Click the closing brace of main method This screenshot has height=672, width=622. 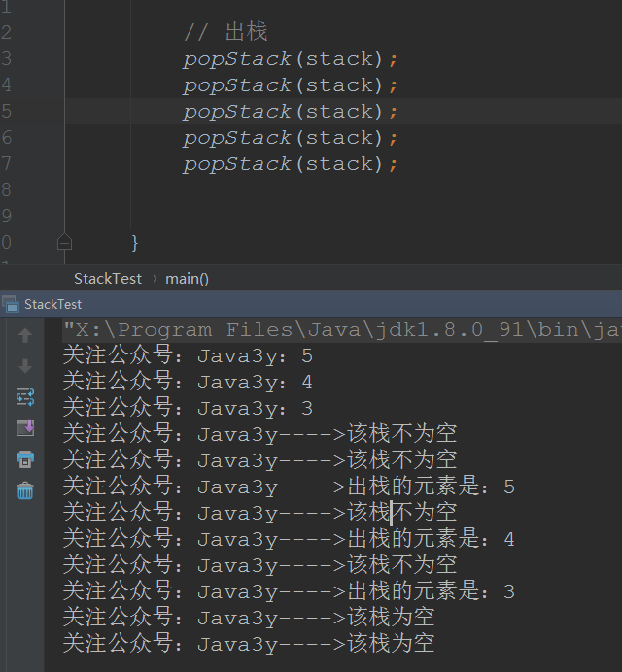[x=135, y=243]
